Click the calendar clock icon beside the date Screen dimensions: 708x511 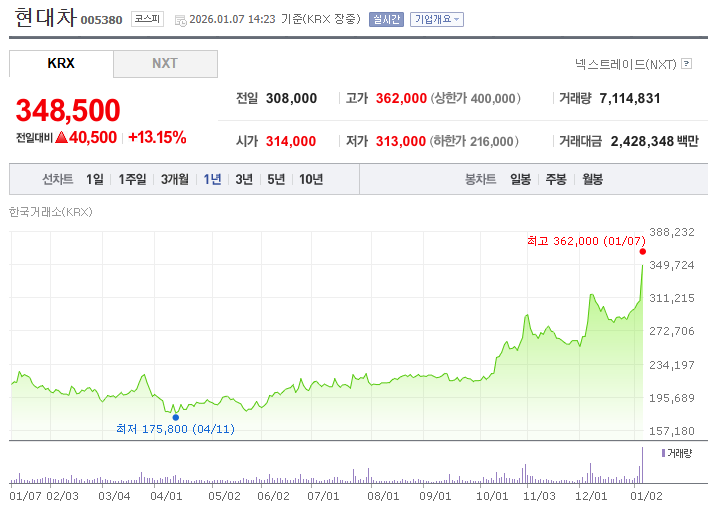(181, 20)
